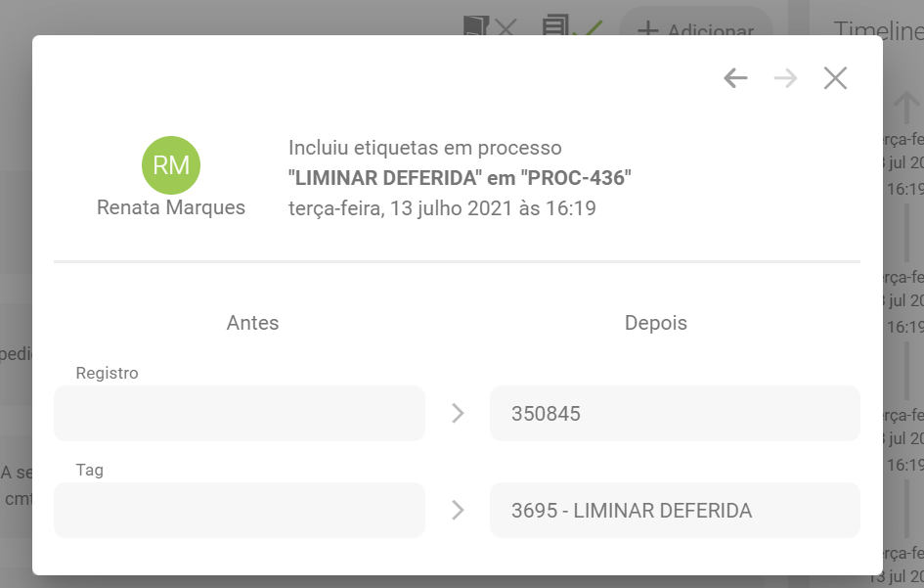Click the Renata Marques user name
This screenshot has height=588, width=924.
pos(171,207)
